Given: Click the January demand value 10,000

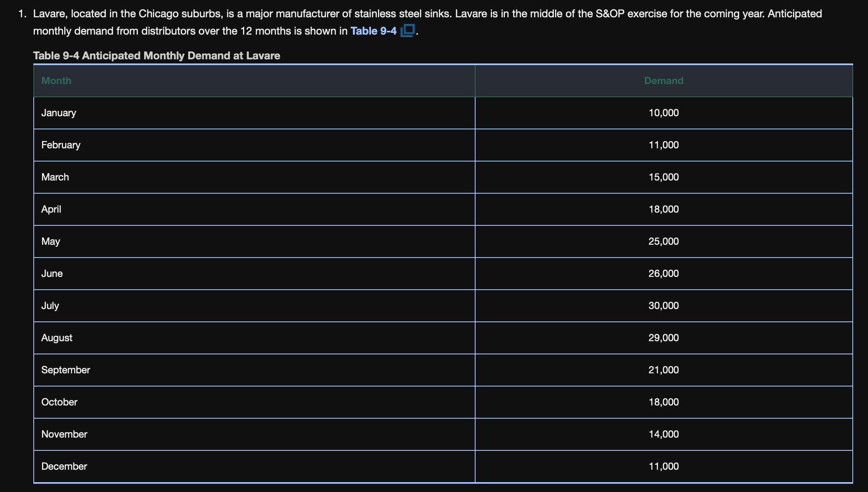Looking at the screenshot, I should [x=663, y=113].
